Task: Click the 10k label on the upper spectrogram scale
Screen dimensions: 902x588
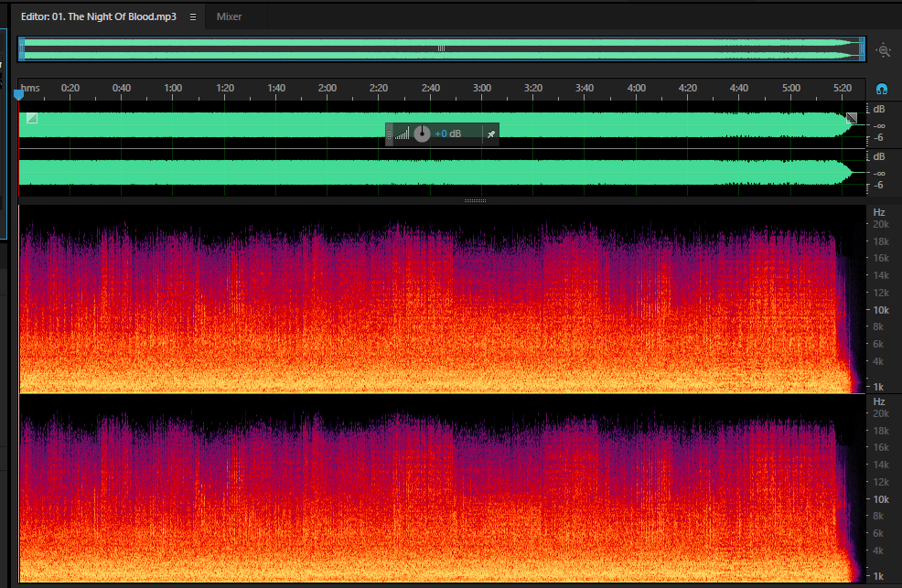Action: [x=881, y=310]
